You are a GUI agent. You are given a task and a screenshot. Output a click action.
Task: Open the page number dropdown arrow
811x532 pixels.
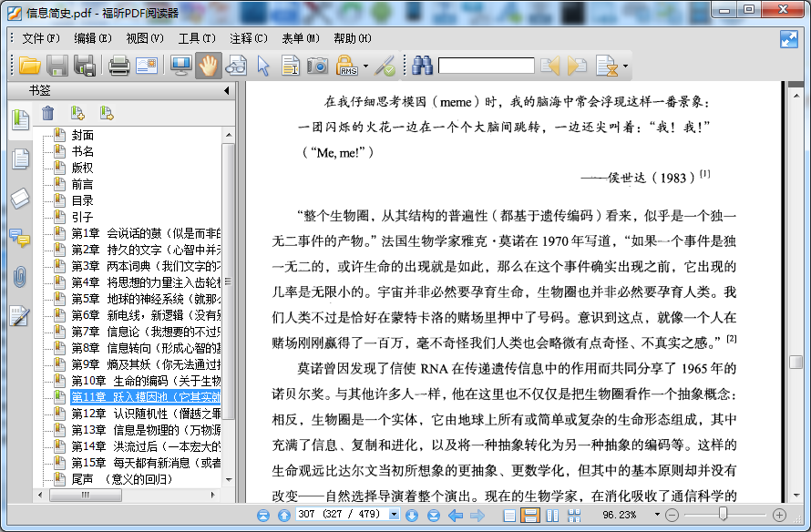(395, 515)
